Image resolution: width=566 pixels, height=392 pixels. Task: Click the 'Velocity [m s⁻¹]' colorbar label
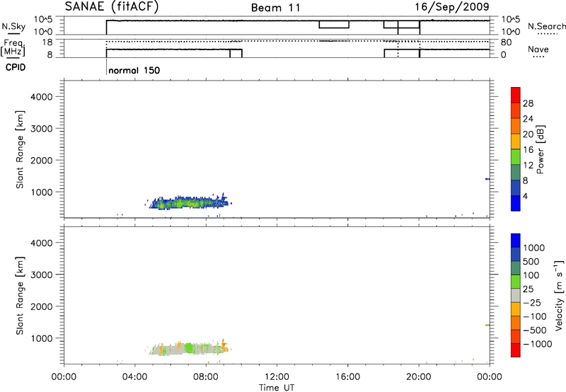click(x=559, y=295)
